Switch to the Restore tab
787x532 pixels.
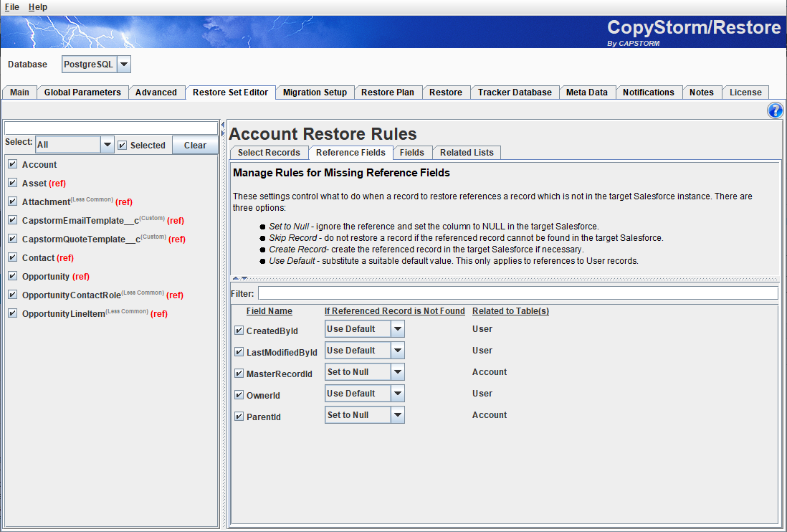(446, 92)
